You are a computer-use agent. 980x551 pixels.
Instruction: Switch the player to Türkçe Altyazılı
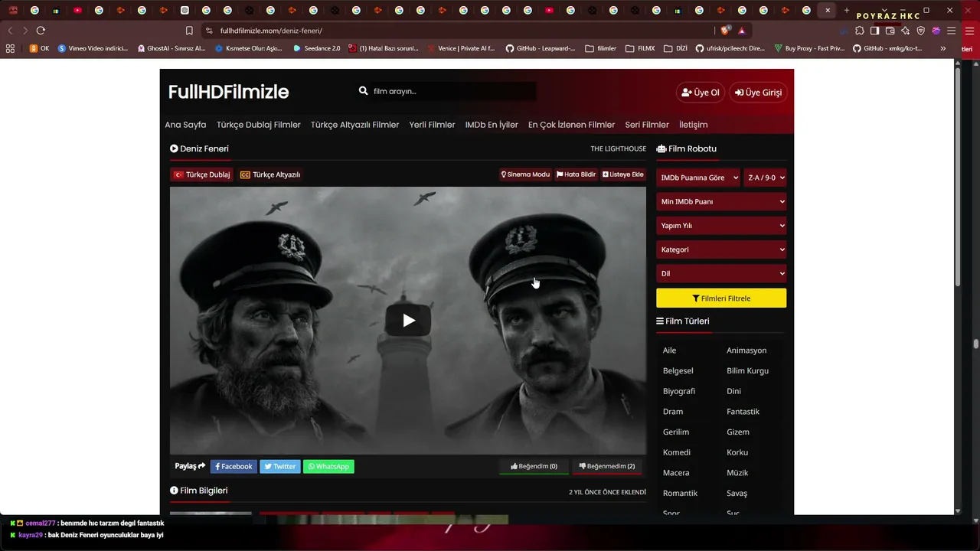(270, 174)
